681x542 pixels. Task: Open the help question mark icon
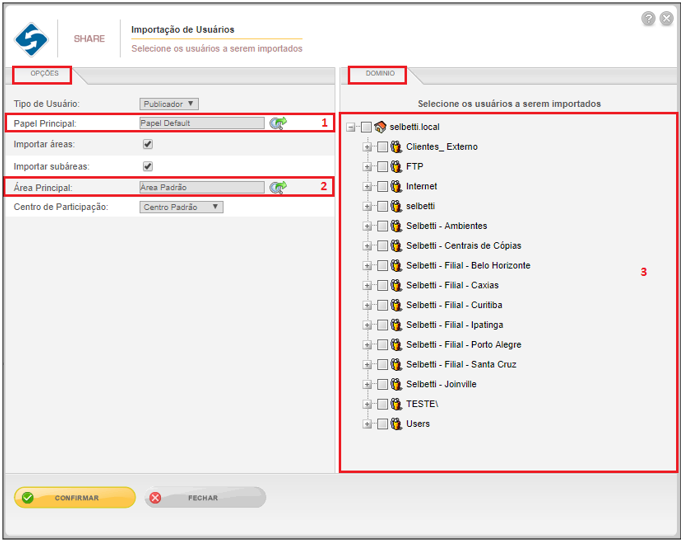click(x=648, y=18)
